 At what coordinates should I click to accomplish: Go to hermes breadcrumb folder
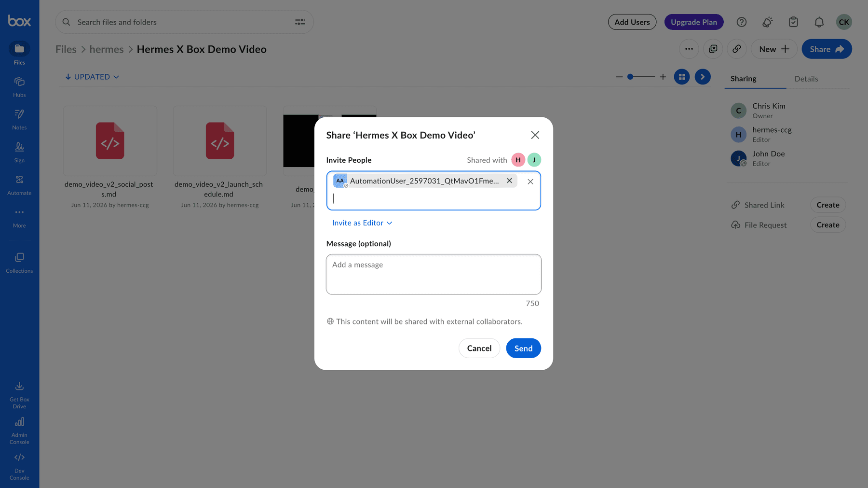point(107,49)
